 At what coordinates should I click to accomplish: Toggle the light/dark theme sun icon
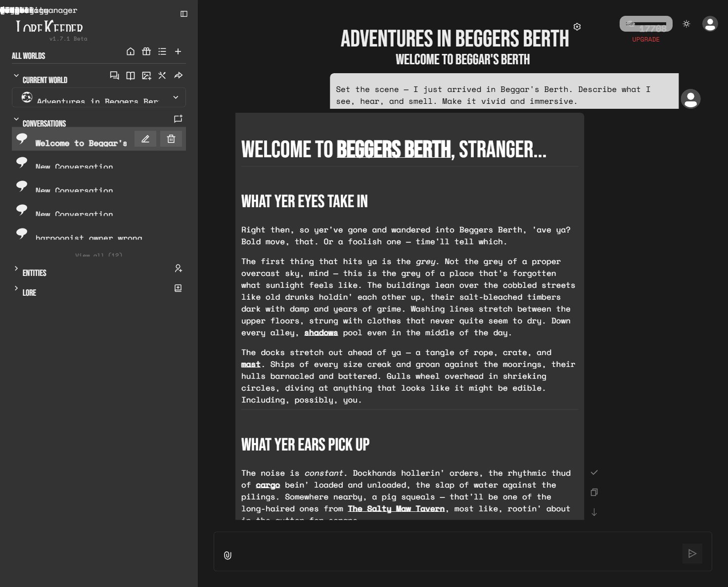tap(686, 24)
